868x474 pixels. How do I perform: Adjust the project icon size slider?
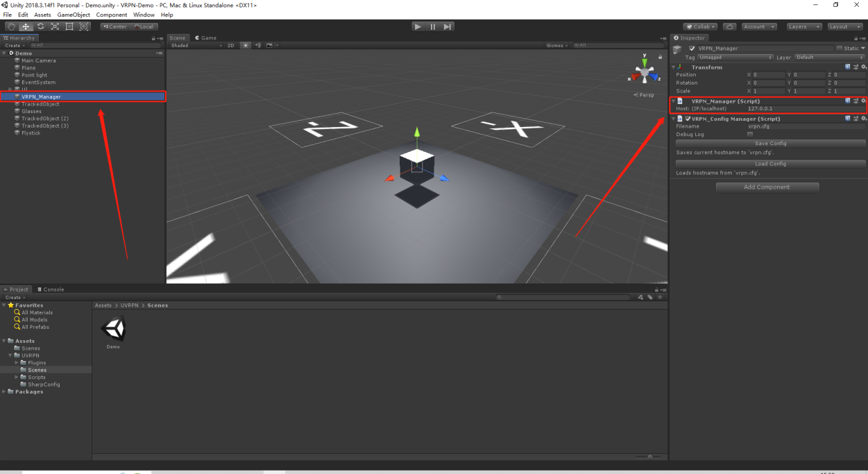tap(649, 457)
